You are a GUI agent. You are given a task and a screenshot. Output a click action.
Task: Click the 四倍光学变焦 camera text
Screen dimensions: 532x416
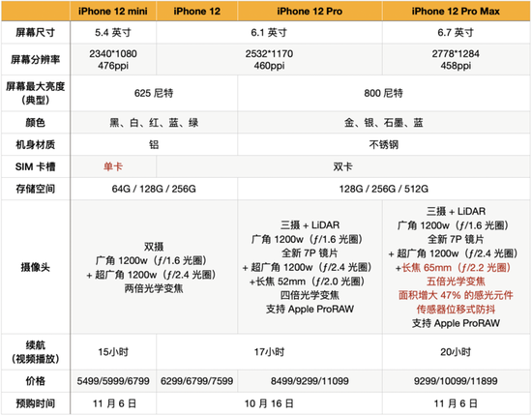(x=310, y=295)
